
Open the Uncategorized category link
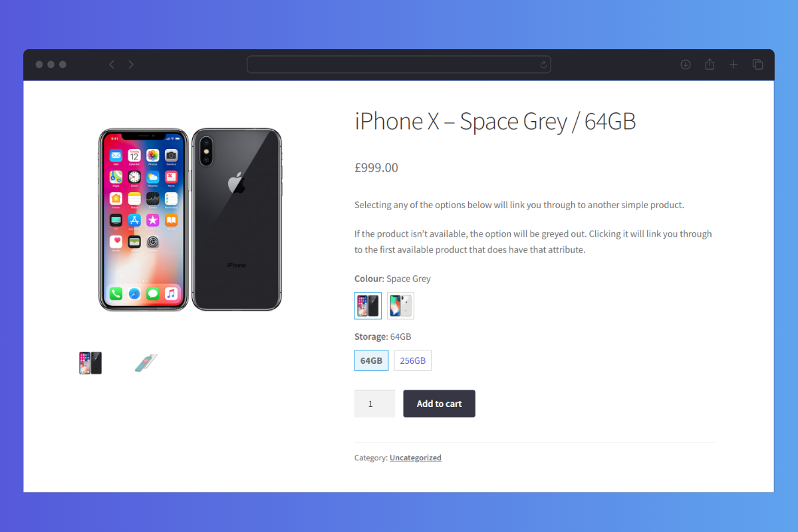416,458
